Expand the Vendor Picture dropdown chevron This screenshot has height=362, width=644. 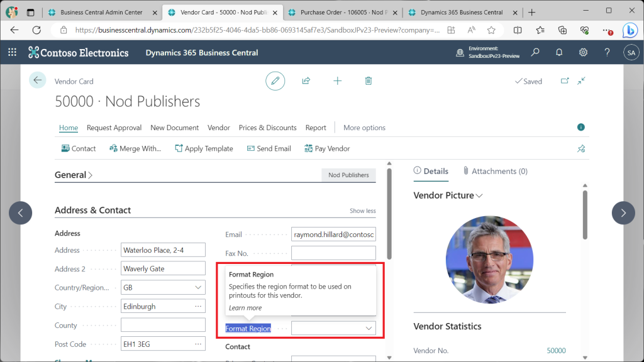(479, 196)
